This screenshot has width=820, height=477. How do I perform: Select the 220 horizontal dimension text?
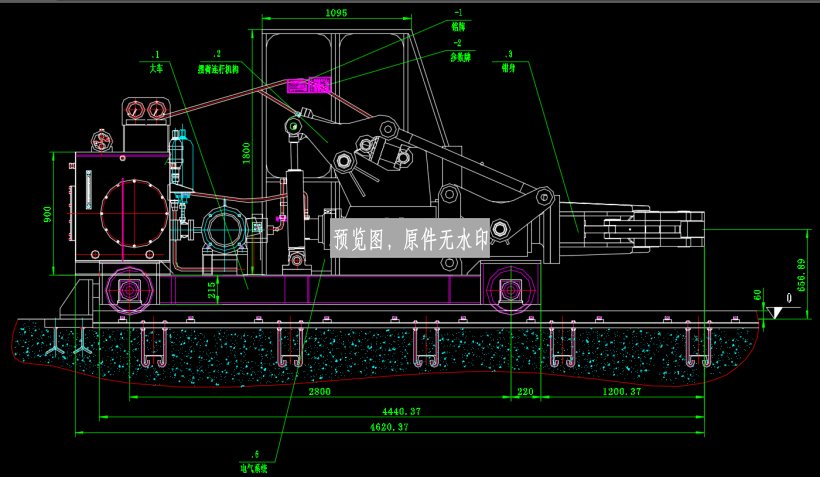tap(526, 391)
